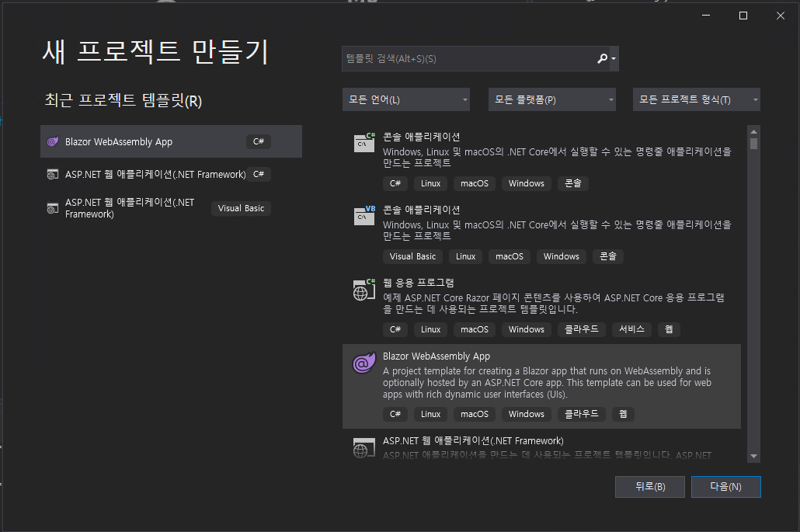Select recent ASP.NET 웹 애플리케이션 C# entry

[172, 175]
